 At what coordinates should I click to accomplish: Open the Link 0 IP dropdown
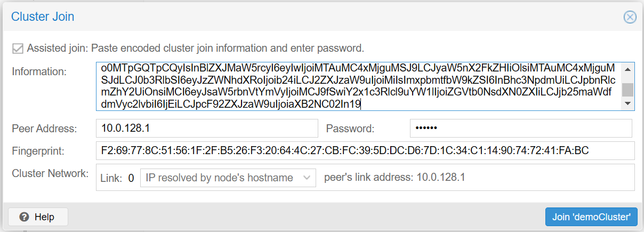coord(227,178)
